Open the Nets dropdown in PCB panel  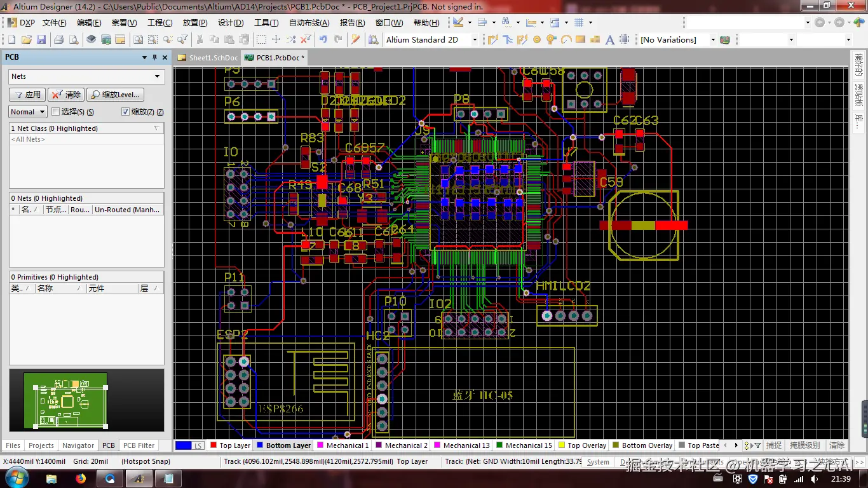[x=87, y=76]
